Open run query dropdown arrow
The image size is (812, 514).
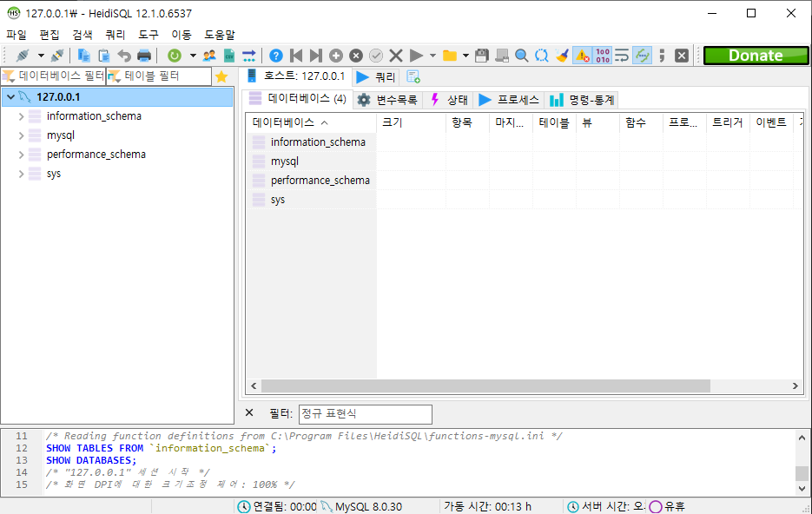point(432,56)
